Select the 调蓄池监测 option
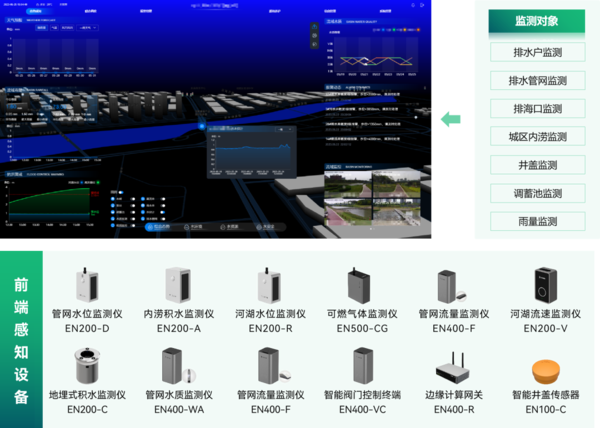The height and width of the screenshot is (428, 600). 538,194
